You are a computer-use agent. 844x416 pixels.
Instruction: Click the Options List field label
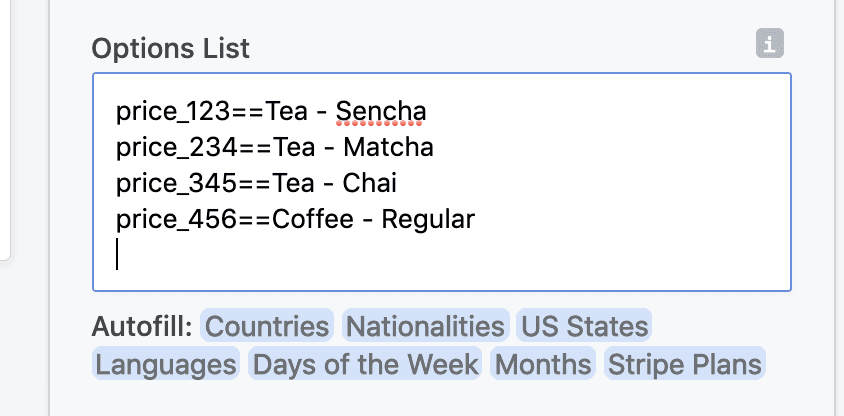pyautogui.click(x=171, y=48)
